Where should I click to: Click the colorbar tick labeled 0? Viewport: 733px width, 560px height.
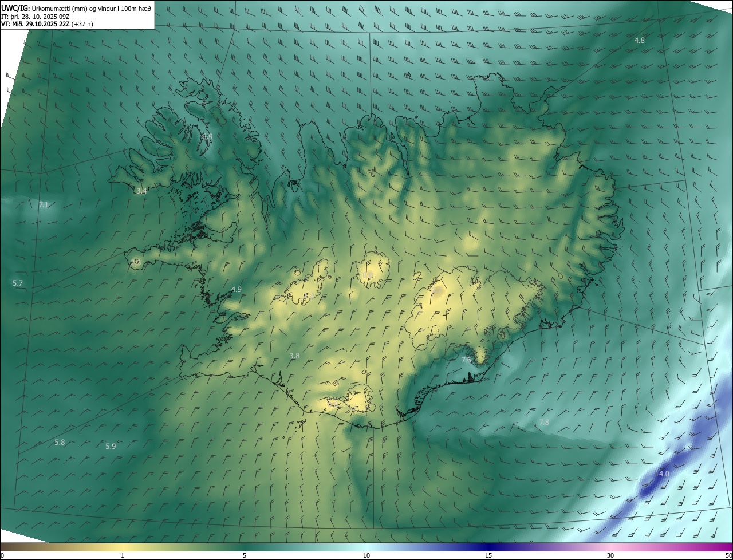tap(2, 555)
